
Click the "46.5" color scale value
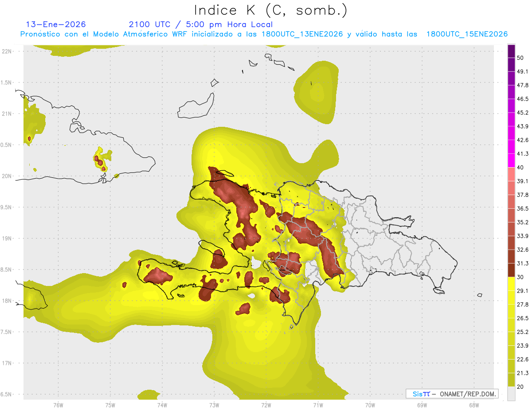523,99
